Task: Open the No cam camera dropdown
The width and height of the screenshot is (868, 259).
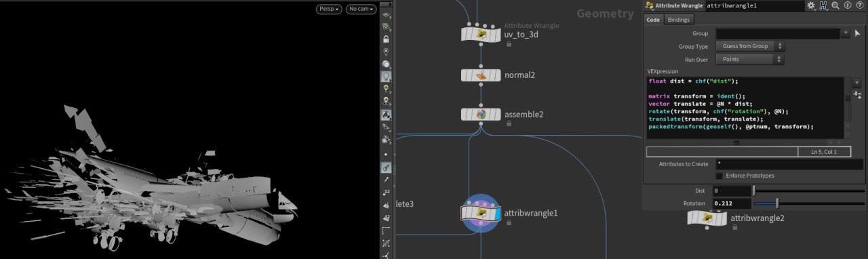Action: coord(361,9)
